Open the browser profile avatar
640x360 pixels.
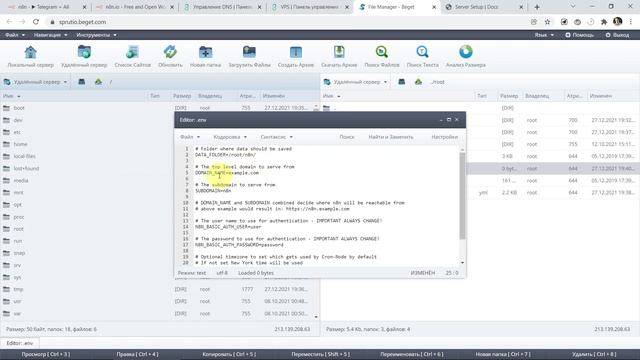pos(618,22)
